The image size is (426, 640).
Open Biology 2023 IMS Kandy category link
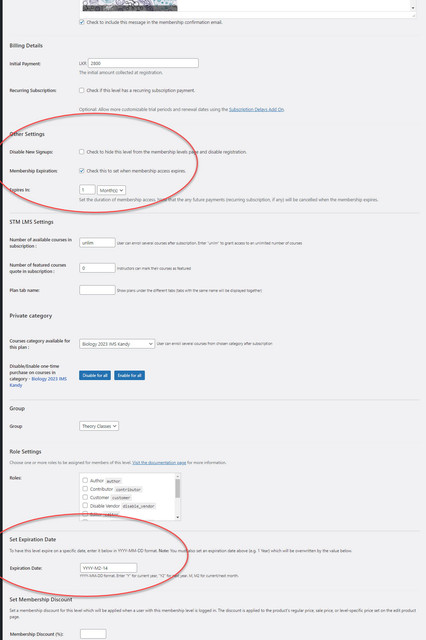click(38, 382)
